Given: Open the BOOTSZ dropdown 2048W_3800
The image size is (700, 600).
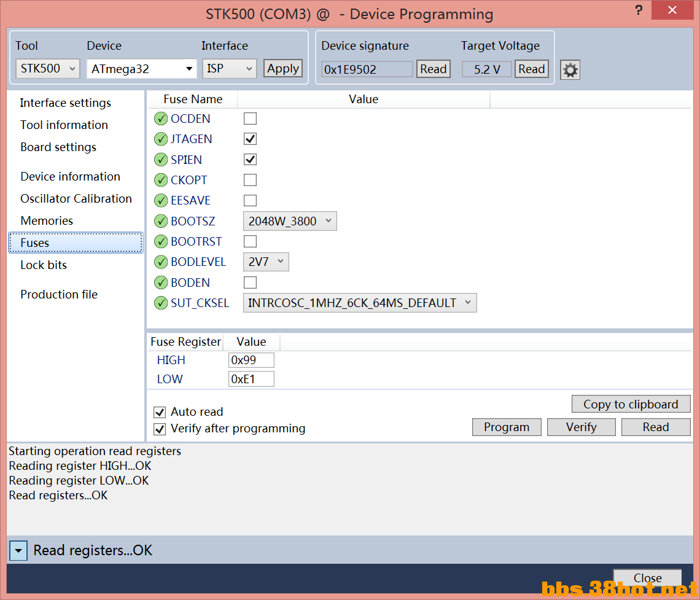Looking at the screenshot, I should pos(290,222).
